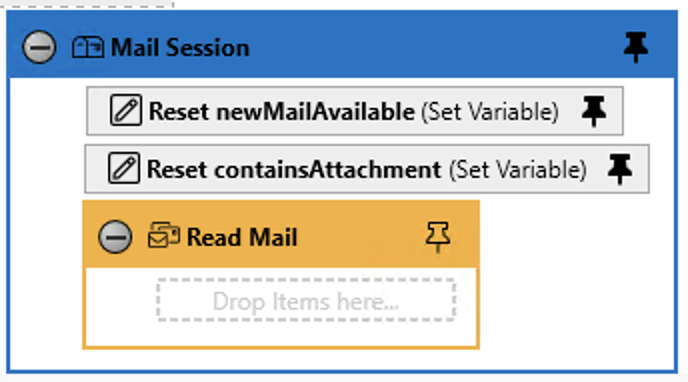Toggle pin on Reset newMailAvailable step
The height and width of the screenshot is (382, 688).
[x=594, y=111]
